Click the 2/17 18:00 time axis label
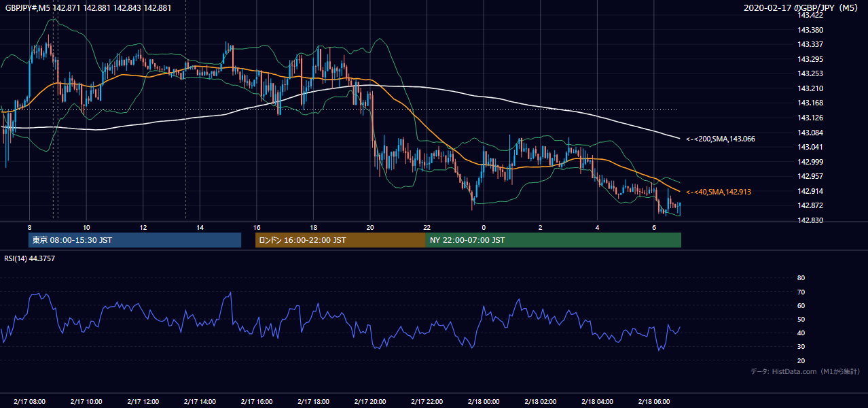 pyautogui.click(x=313, y=402)
